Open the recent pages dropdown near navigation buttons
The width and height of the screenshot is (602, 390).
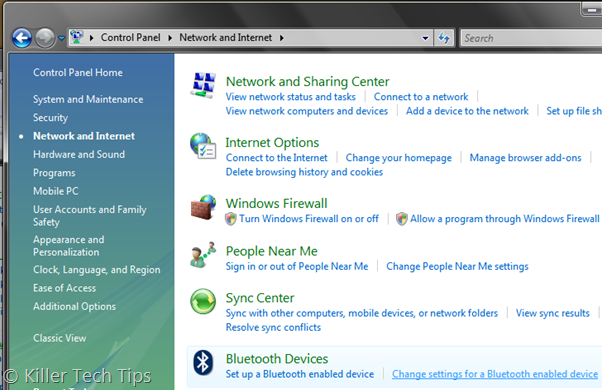pyautogui.click(x=61, y=38)
